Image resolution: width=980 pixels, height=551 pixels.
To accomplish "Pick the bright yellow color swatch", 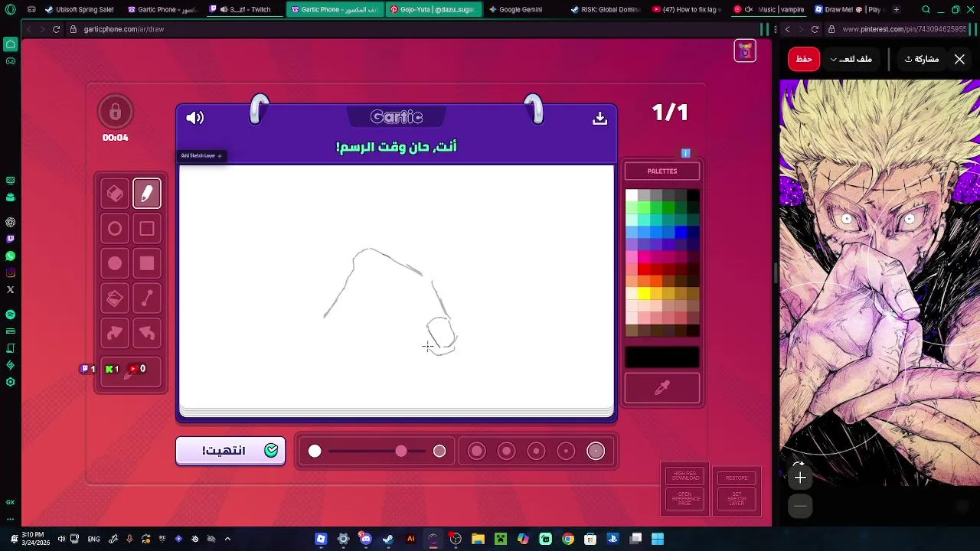I will pyautogui.click(x=644, y=294).
